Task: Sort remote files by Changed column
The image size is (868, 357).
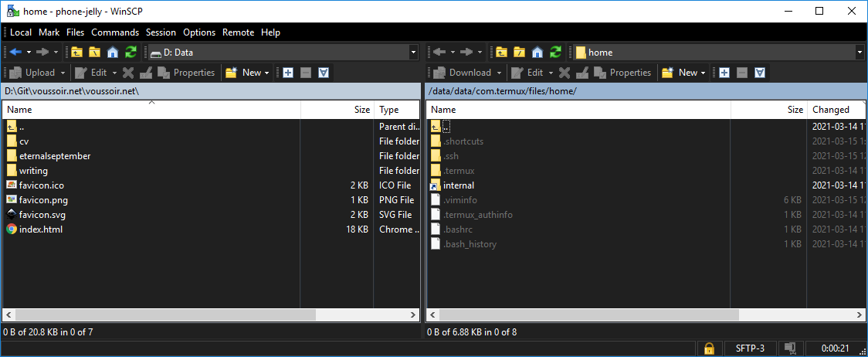Action: click(836, 110)
